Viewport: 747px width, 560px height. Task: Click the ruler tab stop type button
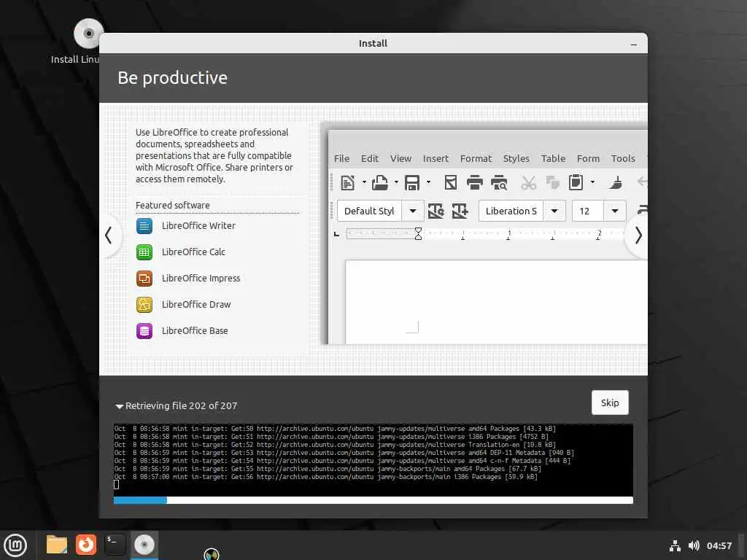[337, 234]
